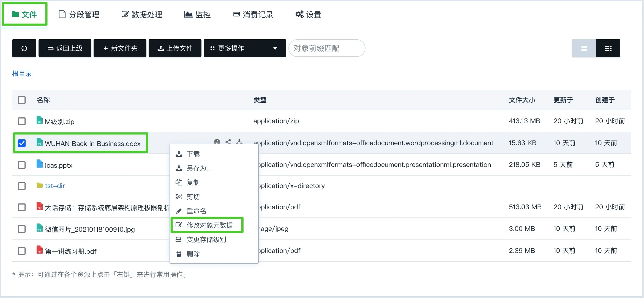This screenshot has height=298, width=644.
Task: Select 修改对象元数据 from context menu
Action: click(x=209, y=225)
